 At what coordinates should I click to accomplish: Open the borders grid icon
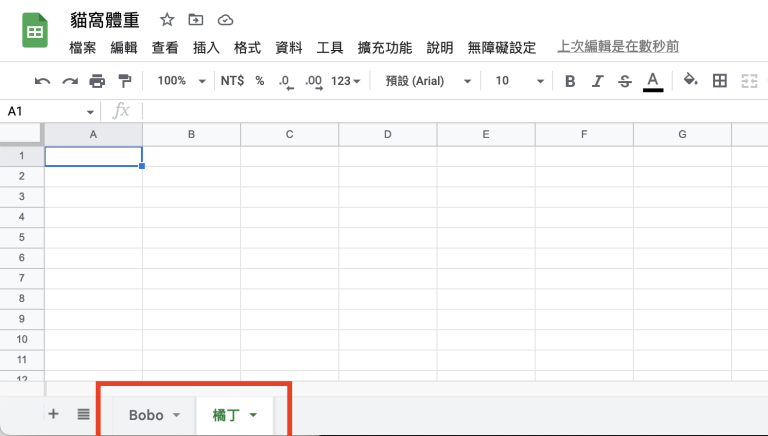(x=719, y=81)
